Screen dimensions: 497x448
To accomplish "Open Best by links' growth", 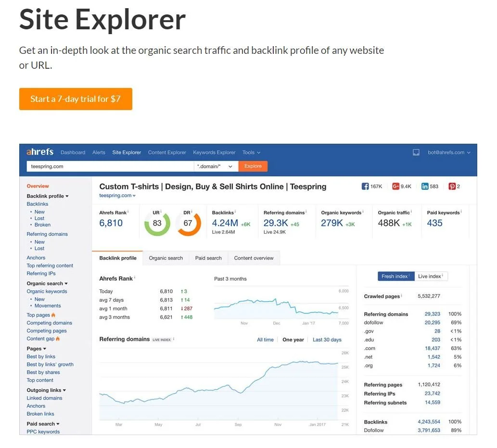I will click(x=50, y=364).
